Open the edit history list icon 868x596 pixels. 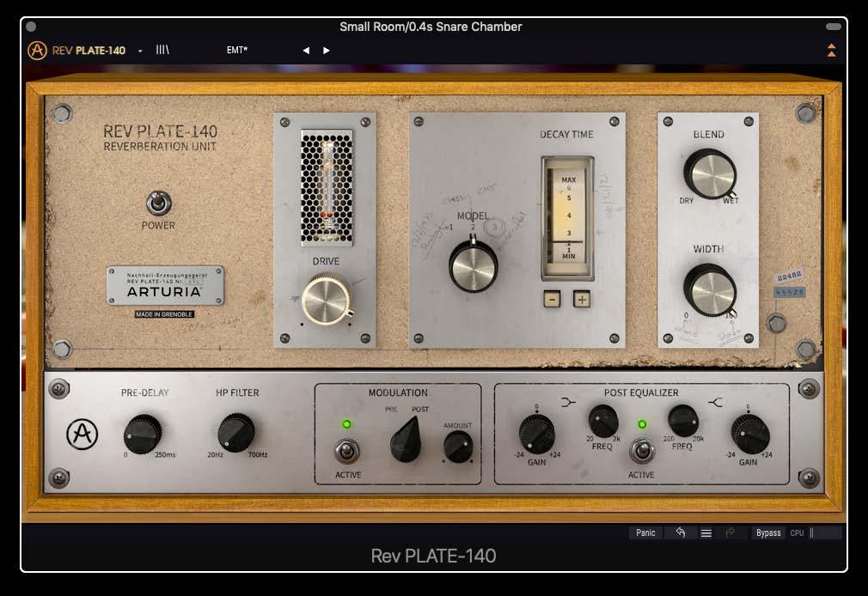click(706, 533)
